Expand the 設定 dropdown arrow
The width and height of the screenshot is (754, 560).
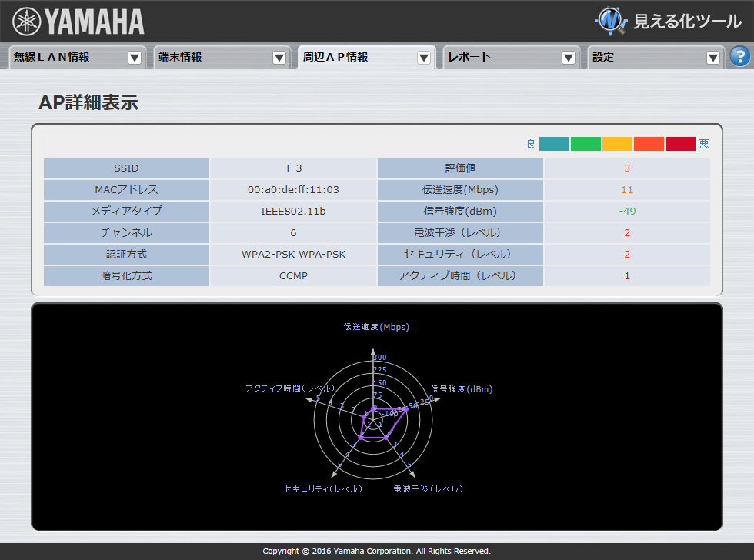point(713,58)
